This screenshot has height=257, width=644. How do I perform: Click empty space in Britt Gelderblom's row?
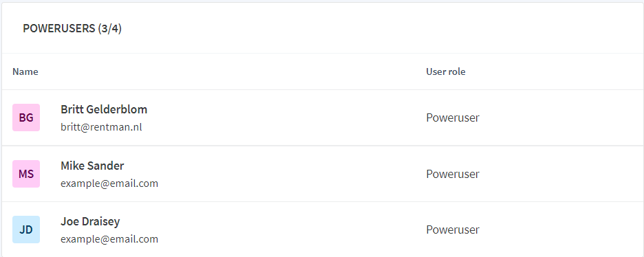288,118
